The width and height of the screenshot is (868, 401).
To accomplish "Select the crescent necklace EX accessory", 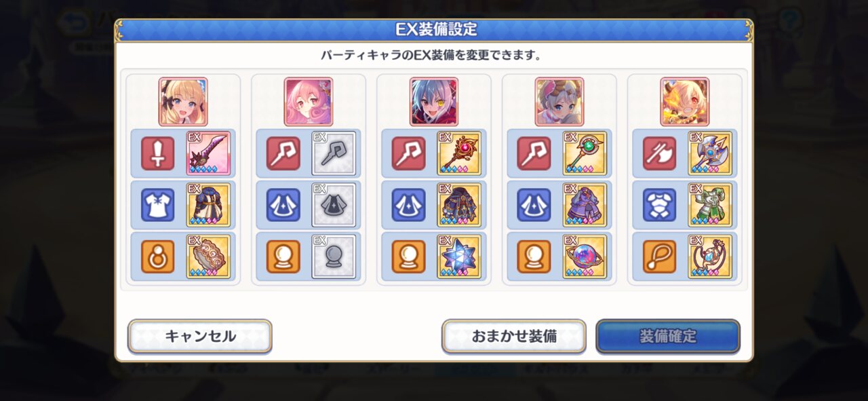I will [710, 256].
